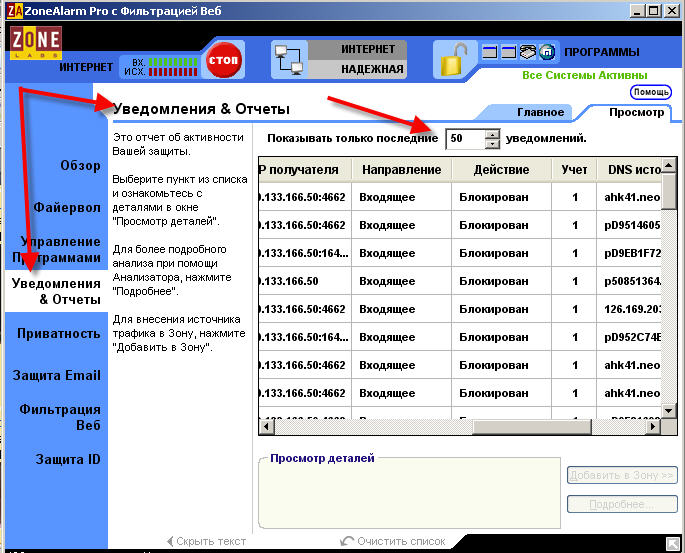This screenshot has width=685, height=553.
Task: Select the row with 126.169.20 DNS
Action: (460, 309)
